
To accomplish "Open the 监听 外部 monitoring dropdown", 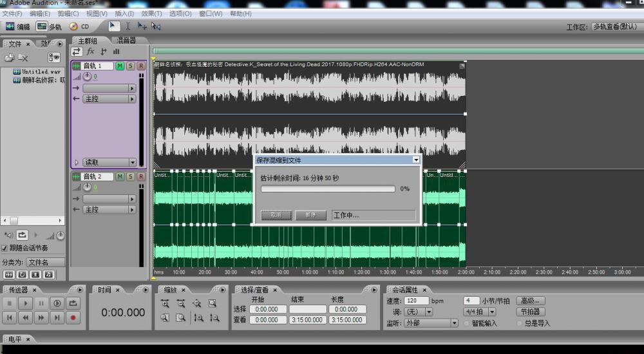I will tap(431, 323).
